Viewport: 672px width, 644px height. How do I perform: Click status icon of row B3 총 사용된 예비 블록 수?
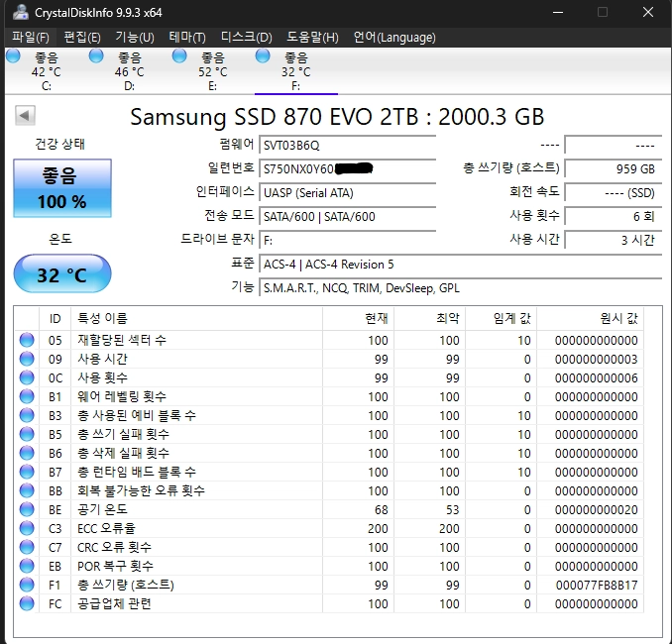coord(27,415)
